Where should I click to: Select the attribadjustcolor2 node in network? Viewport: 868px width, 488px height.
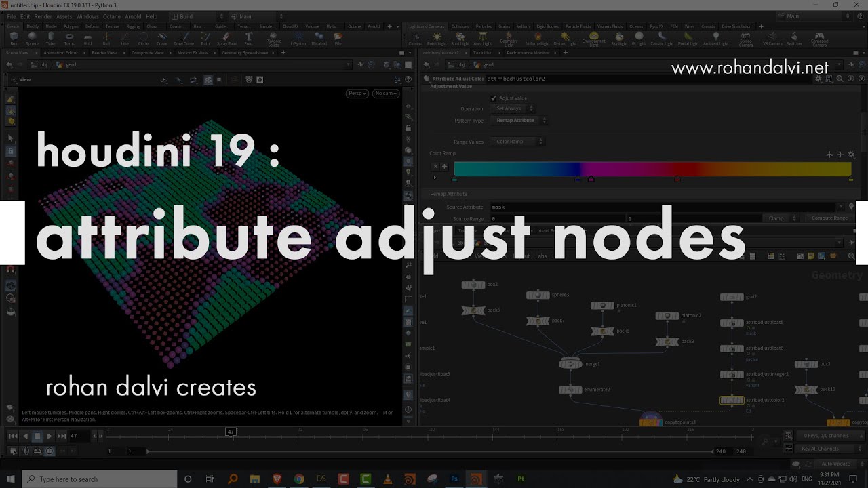tap(732, 401)
